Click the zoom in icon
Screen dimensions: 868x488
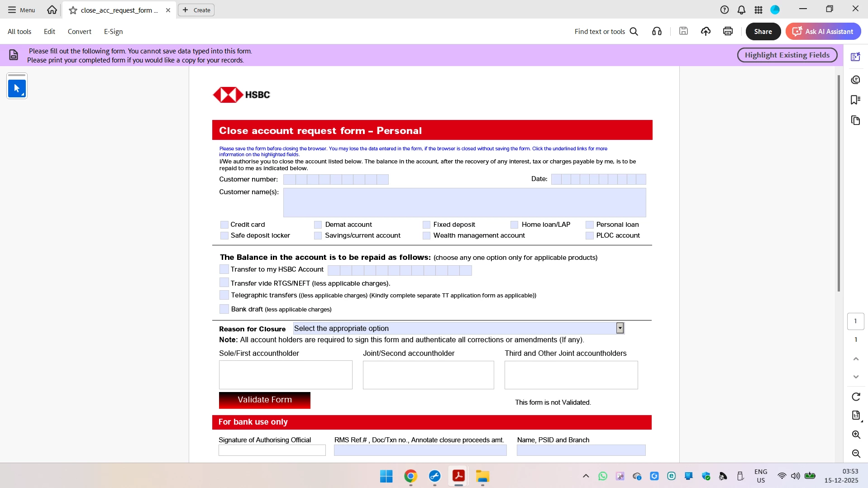(856, 435)
